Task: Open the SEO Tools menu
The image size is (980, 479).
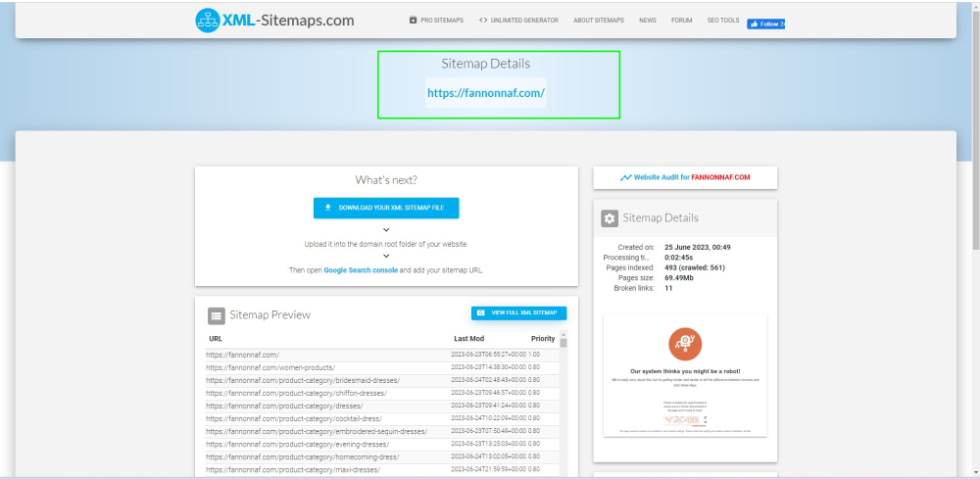Action: pos(723,20)
